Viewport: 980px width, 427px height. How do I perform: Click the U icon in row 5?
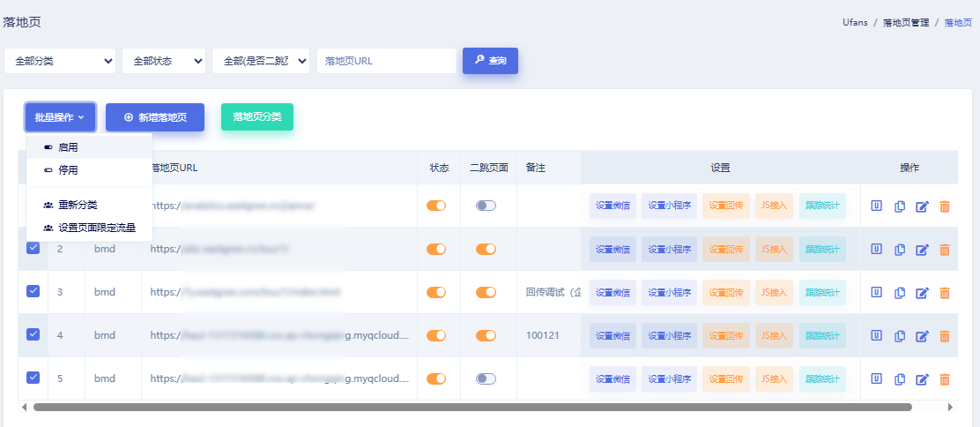pos(877,378)
